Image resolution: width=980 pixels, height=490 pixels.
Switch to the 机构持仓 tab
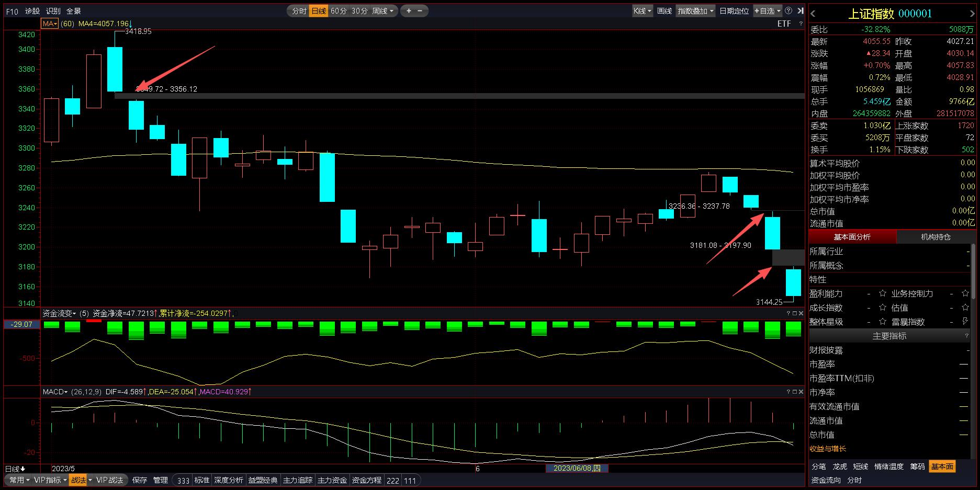(936, 237)
